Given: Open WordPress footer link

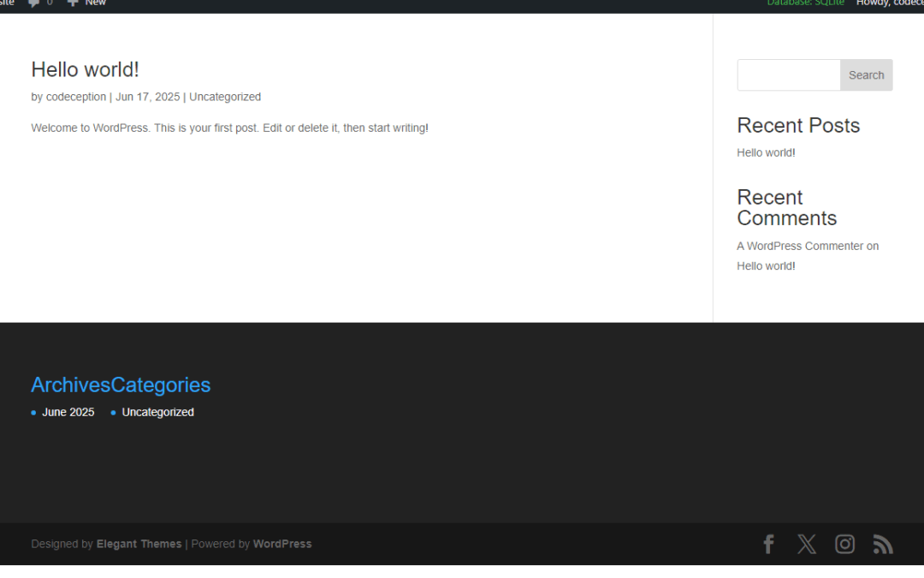Looking at the screenshot, I should [282, 544].
